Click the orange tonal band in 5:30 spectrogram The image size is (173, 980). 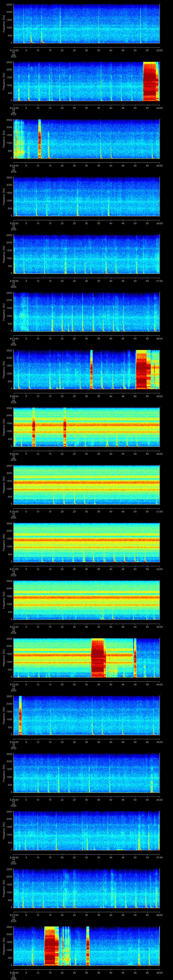point(86,482)
